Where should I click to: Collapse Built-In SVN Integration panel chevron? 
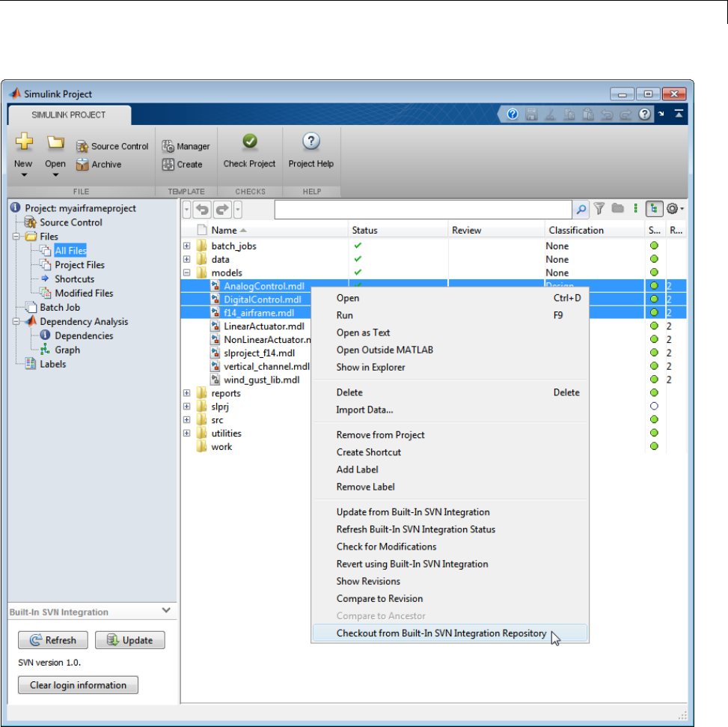[x=166, y=610]
